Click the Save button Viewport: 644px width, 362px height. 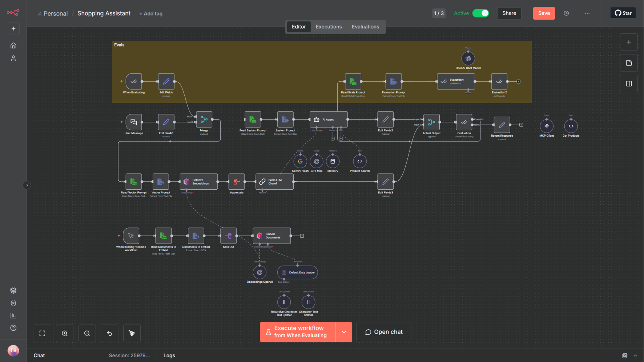point(544,13)
